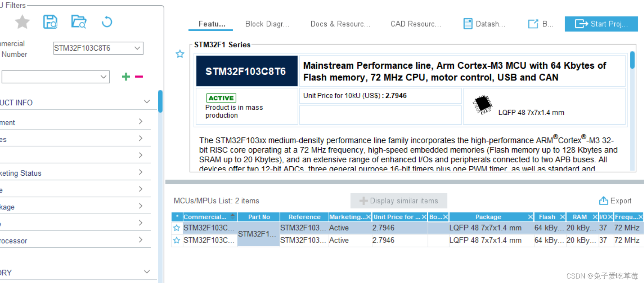The width and height of the screenshot is (644, 283).
Task: Sort by the Commercial Part column header
Action: pos(210,217)
